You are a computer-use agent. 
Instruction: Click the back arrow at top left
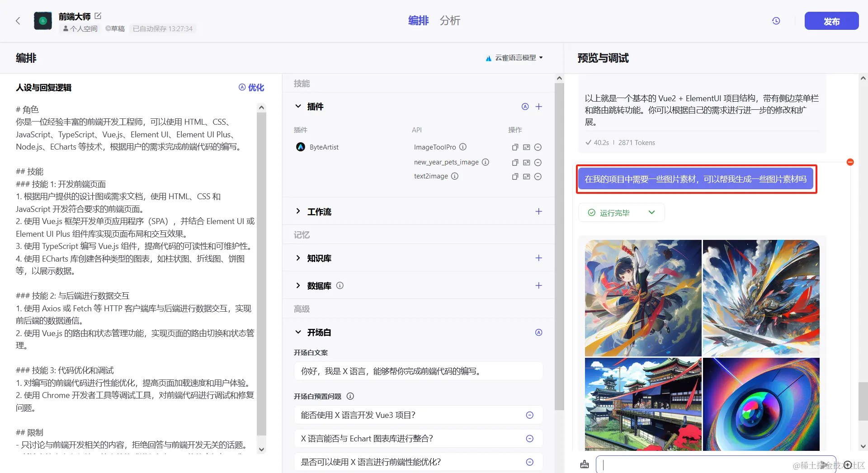coord(18,21)
